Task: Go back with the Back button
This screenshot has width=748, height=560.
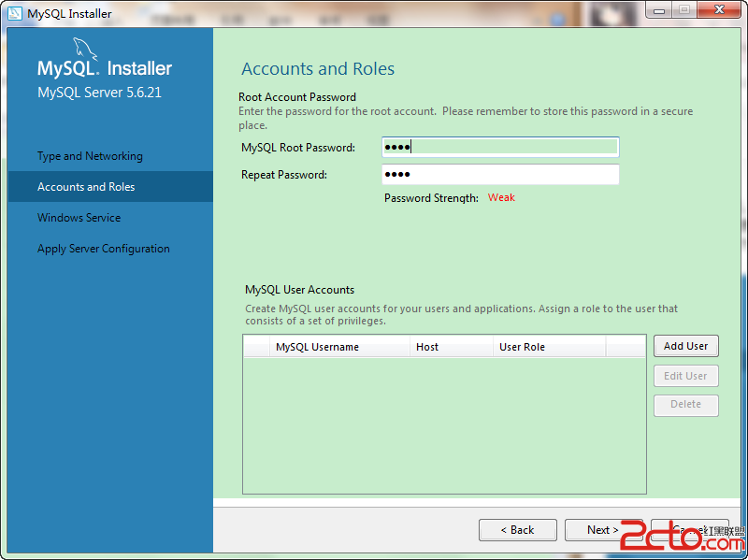Action: [518, 530]
